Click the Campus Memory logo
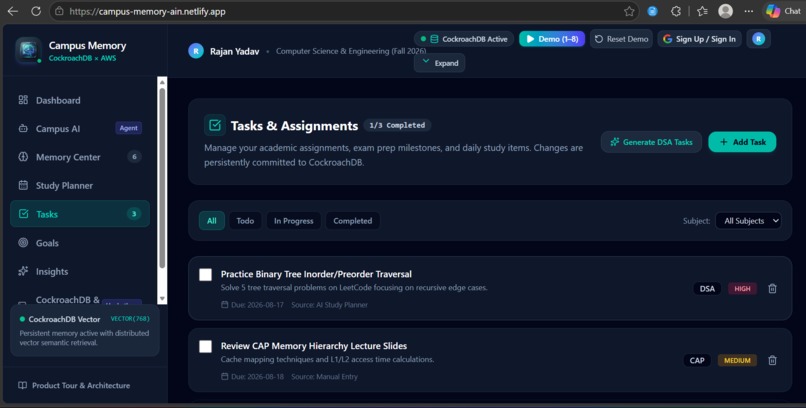This screenshot has height=408, width=806. (28, 51)
